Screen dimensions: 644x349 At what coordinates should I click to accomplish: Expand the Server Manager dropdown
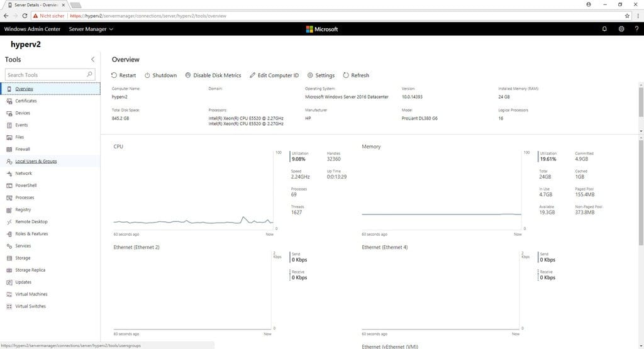(91, 29)
